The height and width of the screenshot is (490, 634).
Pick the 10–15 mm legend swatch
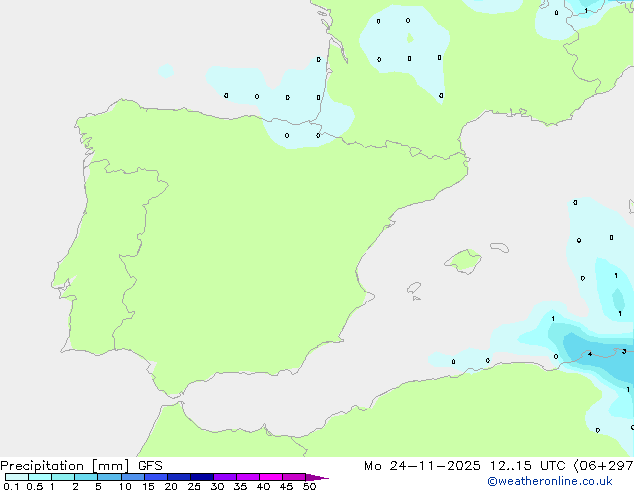click(133, 477)
